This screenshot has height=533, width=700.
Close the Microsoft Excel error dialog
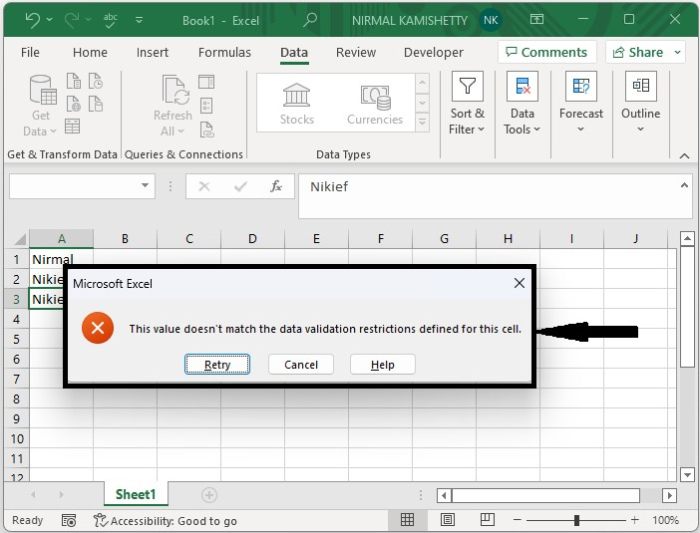(x=519, y=283)
